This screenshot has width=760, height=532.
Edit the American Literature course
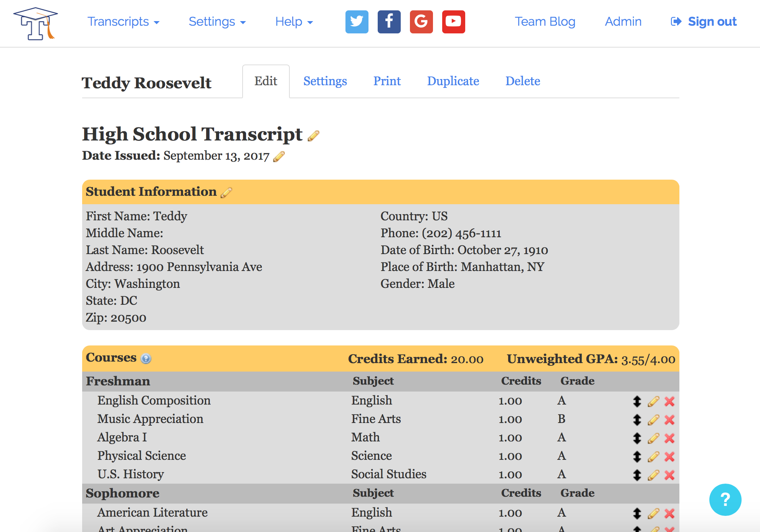pos(653,514)
